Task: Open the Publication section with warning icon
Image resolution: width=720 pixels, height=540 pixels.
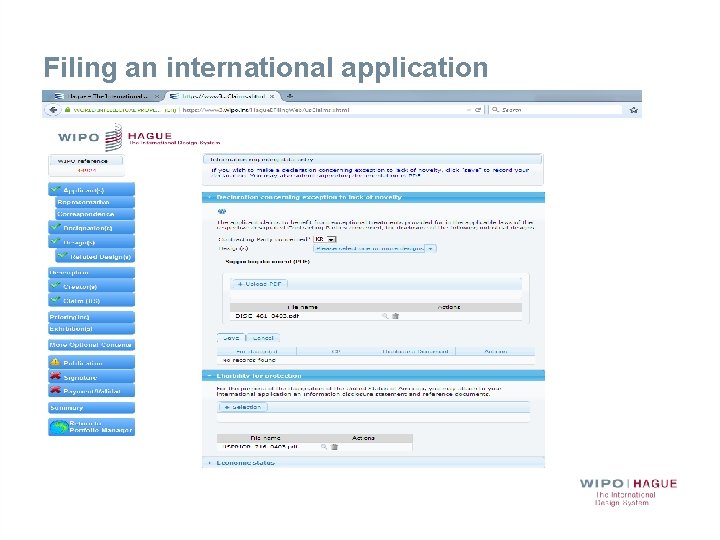Action: [91, 362]
